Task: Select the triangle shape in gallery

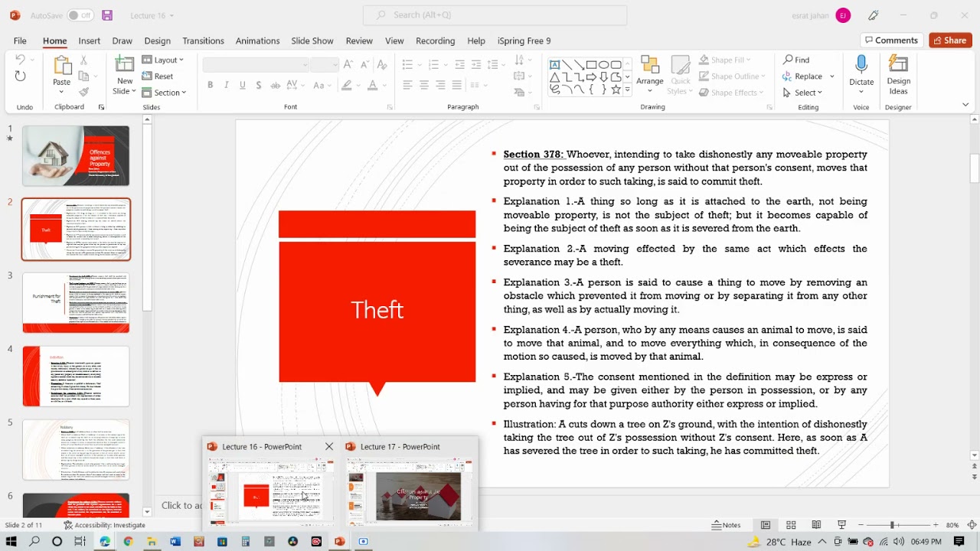Action: tap(555, 77)
